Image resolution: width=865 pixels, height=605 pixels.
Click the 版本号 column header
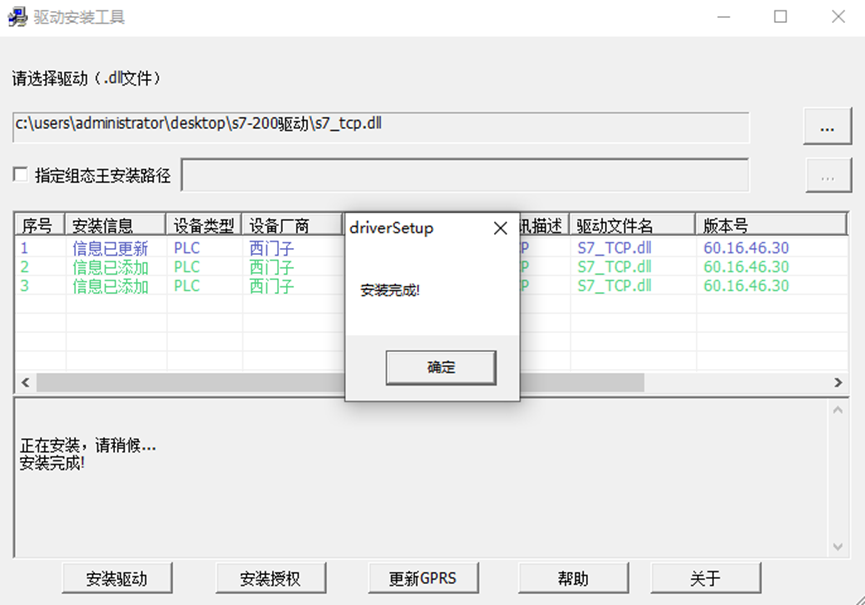(x=771, y=225)
